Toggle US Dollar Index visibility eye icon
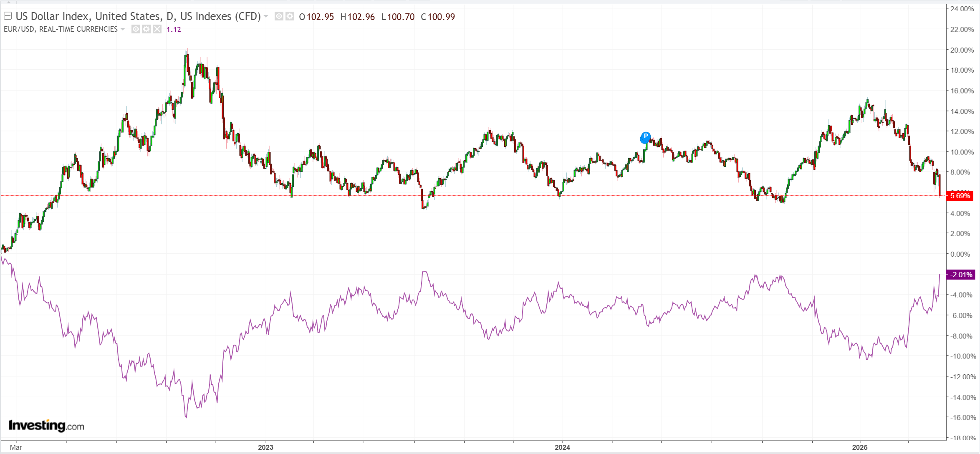The image size is (980, 454). pos(279,16)
